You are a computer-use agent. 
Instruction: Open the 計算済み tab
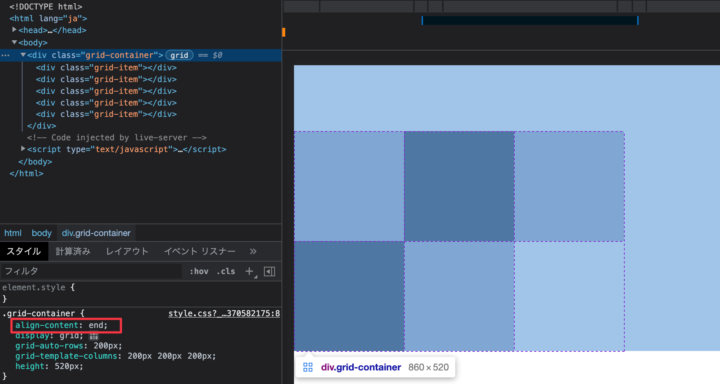[73, 251]
